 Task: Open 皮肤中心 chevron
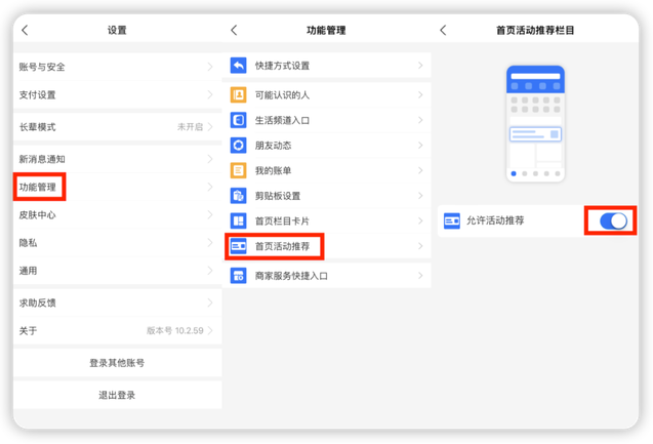coord(210,215)
